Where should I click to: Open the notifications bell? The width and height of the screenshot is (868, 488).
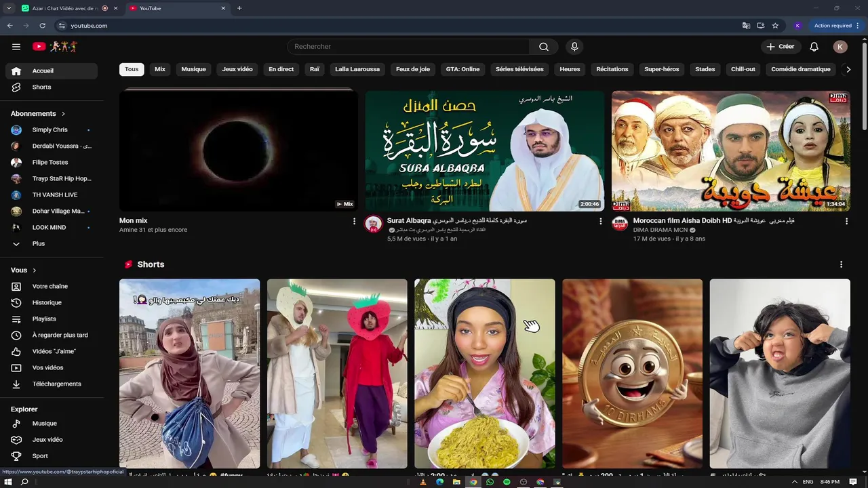pos(814,47)
